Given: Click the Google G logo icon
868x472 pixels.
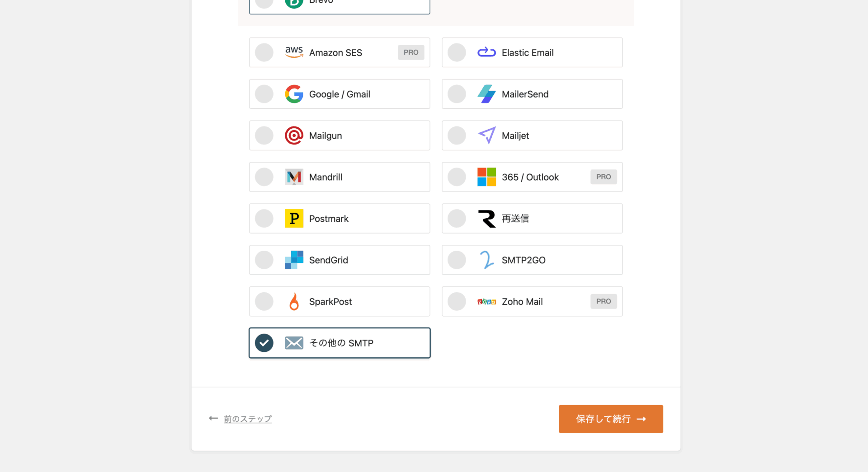Looking at the screenshot, I should pos(294,94).
